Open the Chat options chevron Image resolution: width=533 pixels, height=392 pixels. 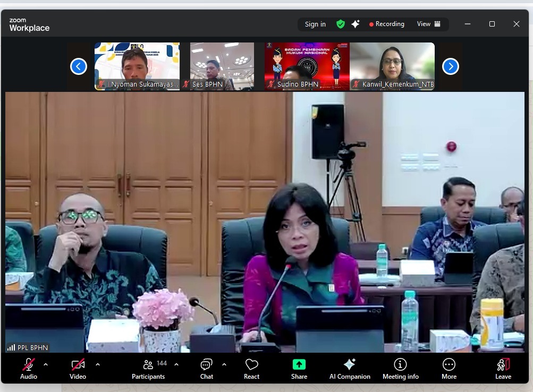click(x=224, y=365)
